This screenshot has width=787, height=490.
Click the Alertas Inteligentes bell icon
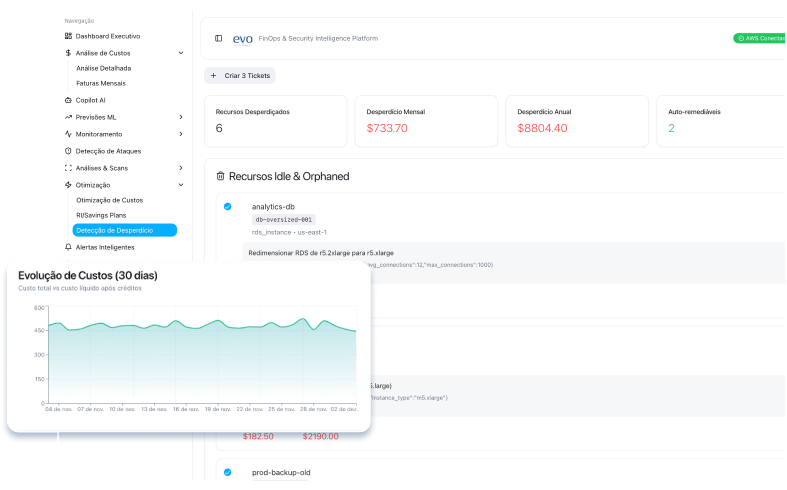coord(68,246)
